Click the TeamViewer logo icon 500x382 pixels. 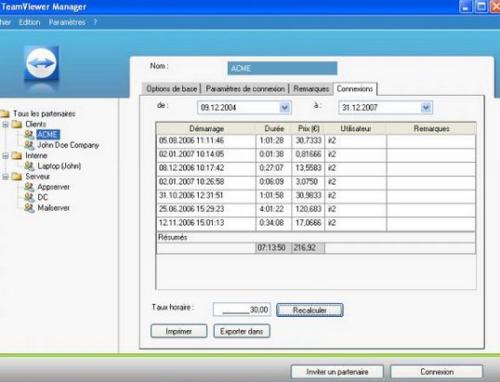[x=42, y=64]
